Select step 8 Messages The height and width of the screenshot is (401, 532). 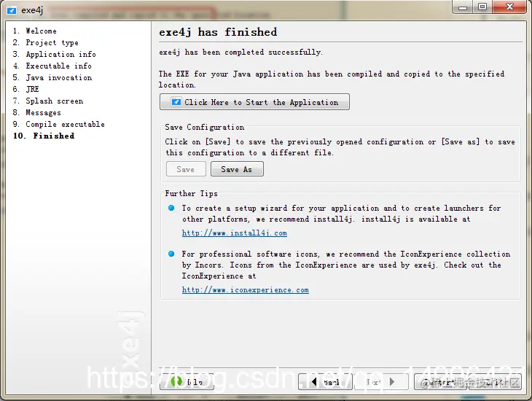click(x=36, y=112)
